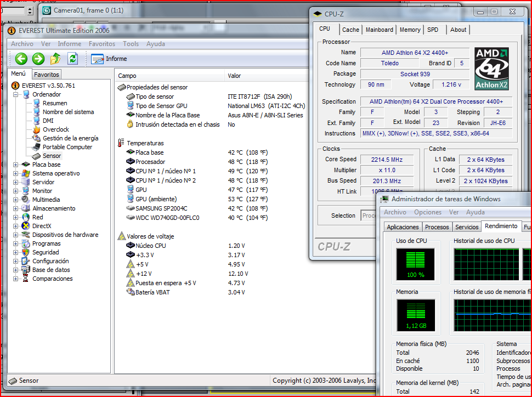Click the Sistema operativo Windows flag icon
This screenshot has width=532, height=397.
(26, 173)
